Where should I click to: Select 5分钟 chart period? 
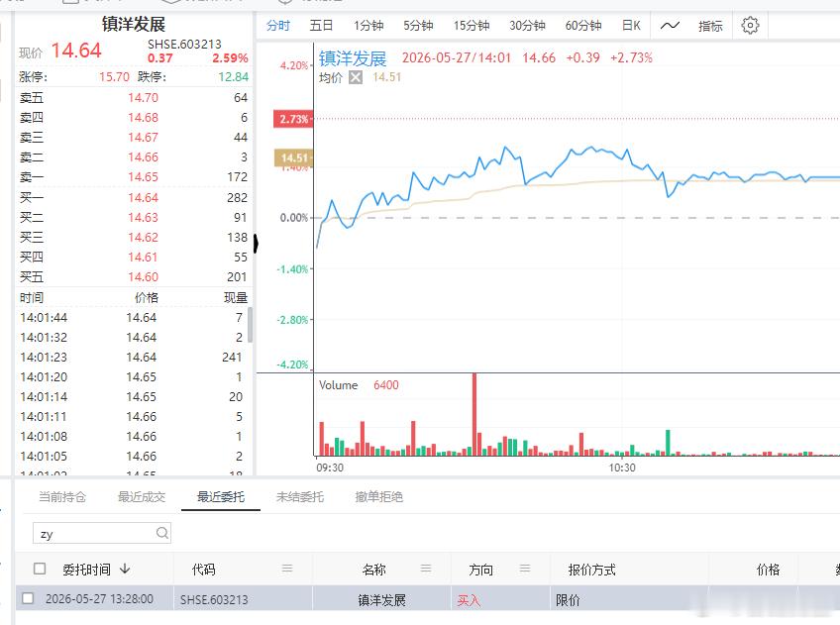[418, 25]
